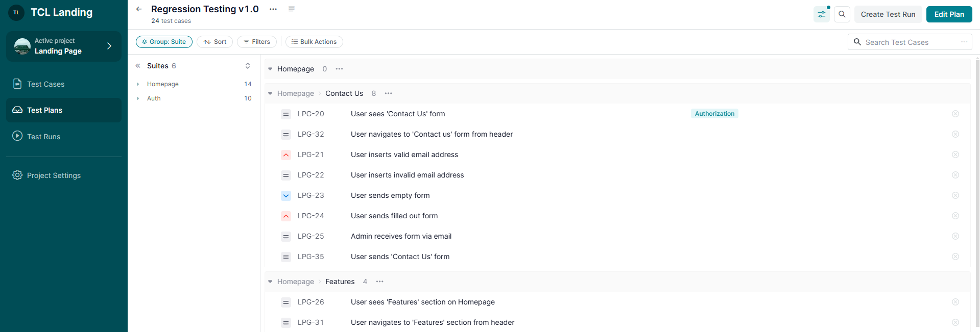This screenshot has height=332, width=980.
Task: Open the more options menu for Homepage suite
Action: point(339,69)
